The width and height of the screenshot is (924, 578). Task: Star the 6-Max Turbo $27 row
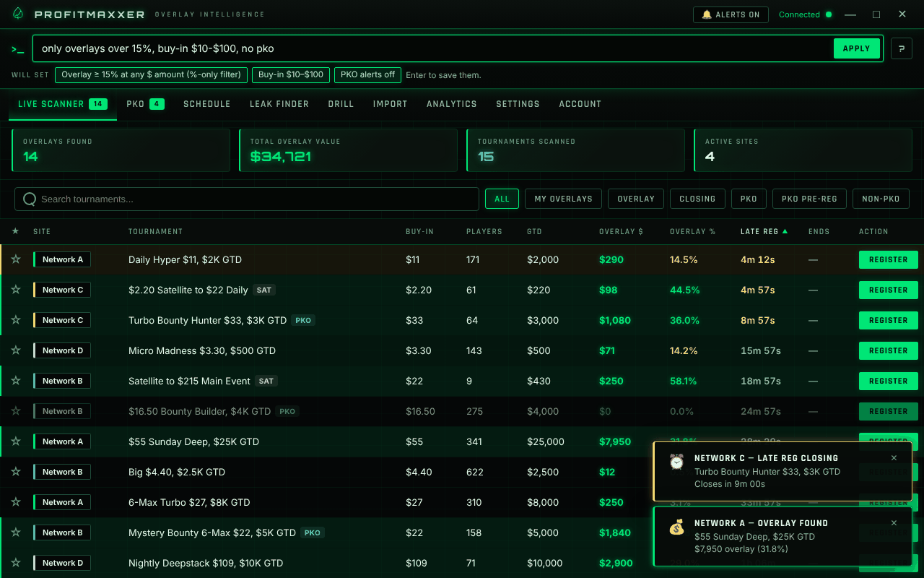coord(16,502)
